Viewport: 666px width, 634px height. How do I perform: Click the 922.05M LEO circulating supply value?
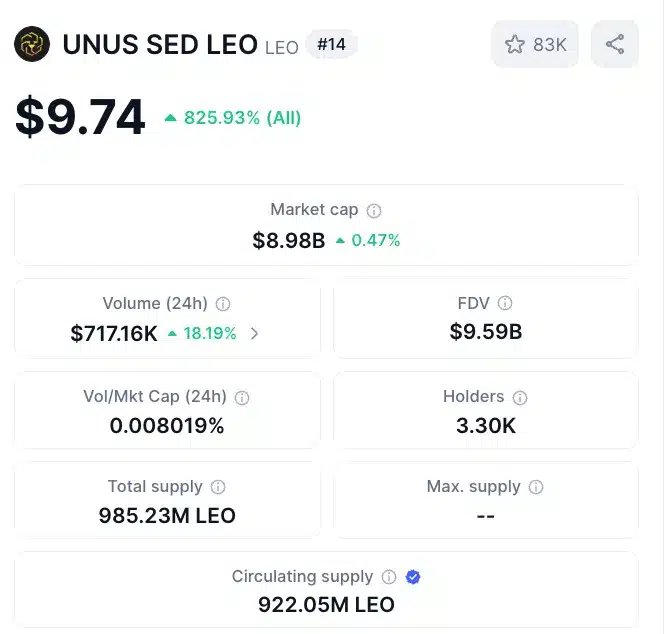tap(326, 605)
